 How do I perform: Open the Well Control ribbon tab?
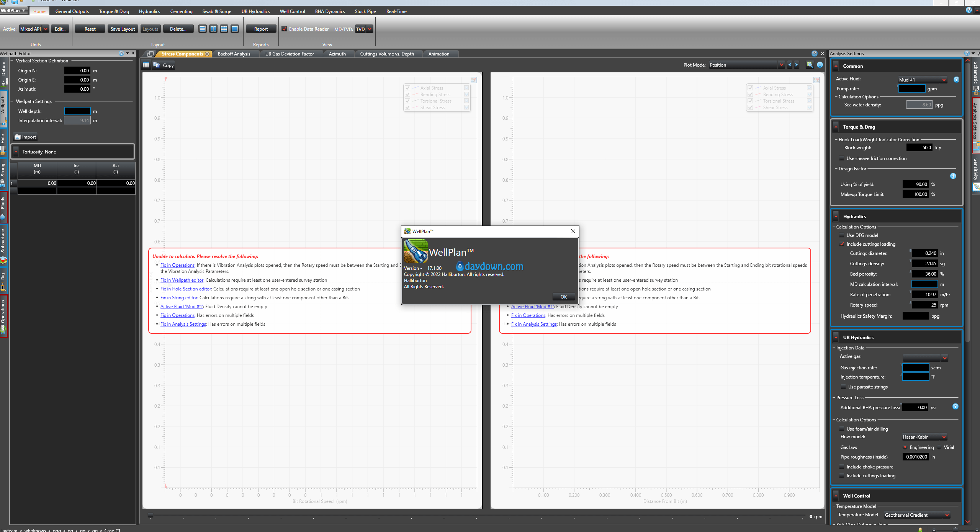[x=292, y=11]
